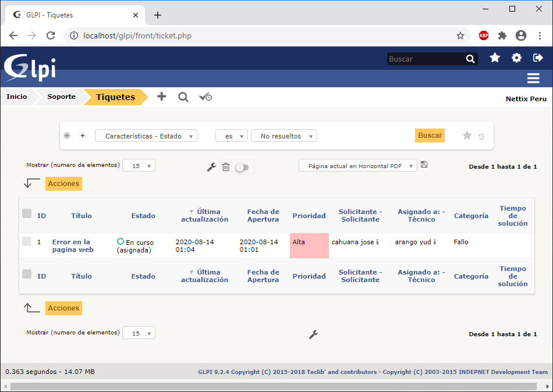
Task: Tick the select-all checkbox in top table header
Action: (27, 214)
